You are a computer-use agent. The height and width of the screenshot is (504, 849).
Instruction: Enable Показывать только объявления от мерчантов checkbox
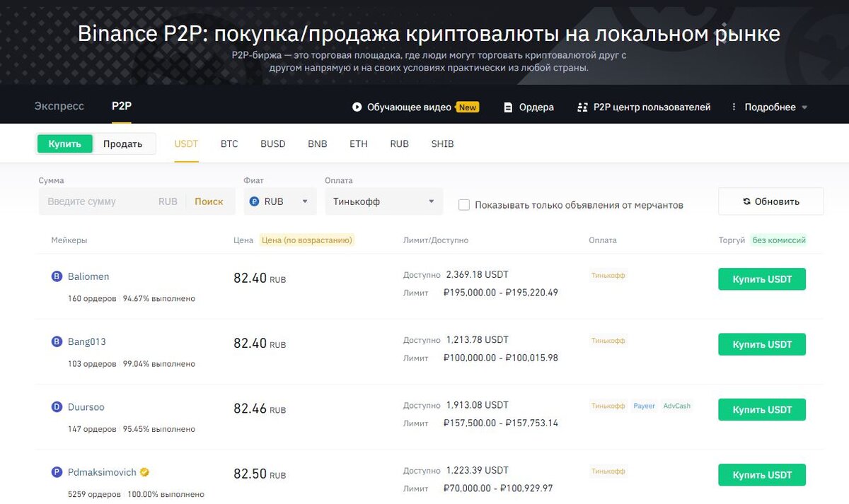pos(464,205)
